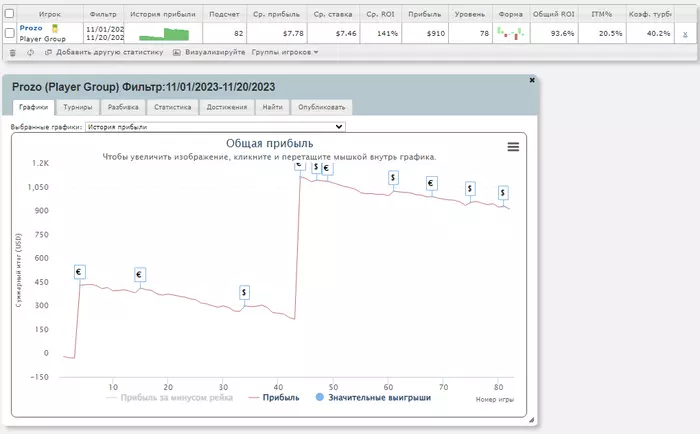This screenshot has width=700, height=434.
Task: Click the Форма mini chart in the Prozo row
Action: tap(511, 33)
